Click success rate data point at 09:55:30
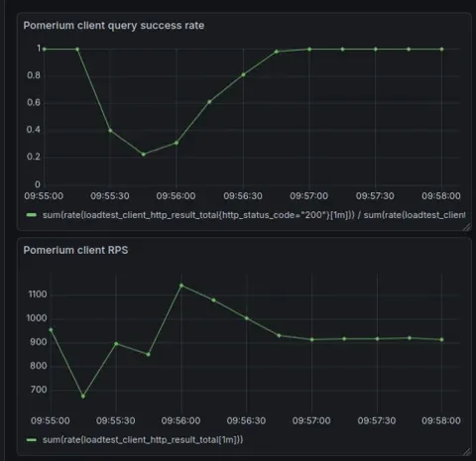This screenshot has height=461, width=476. point(110,131)
